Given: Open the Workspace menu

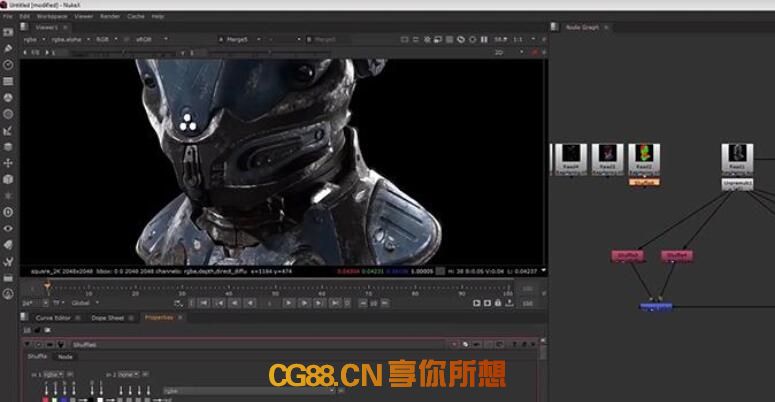Looking at the screenshot, I should coord(52,16).
